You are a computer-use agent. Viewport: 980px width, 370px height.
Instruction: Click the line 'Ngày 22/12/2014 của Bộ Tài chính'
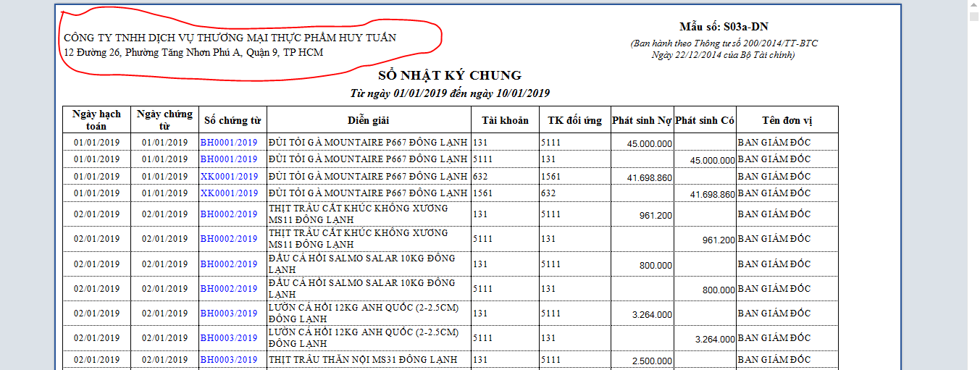click(723, 55)
